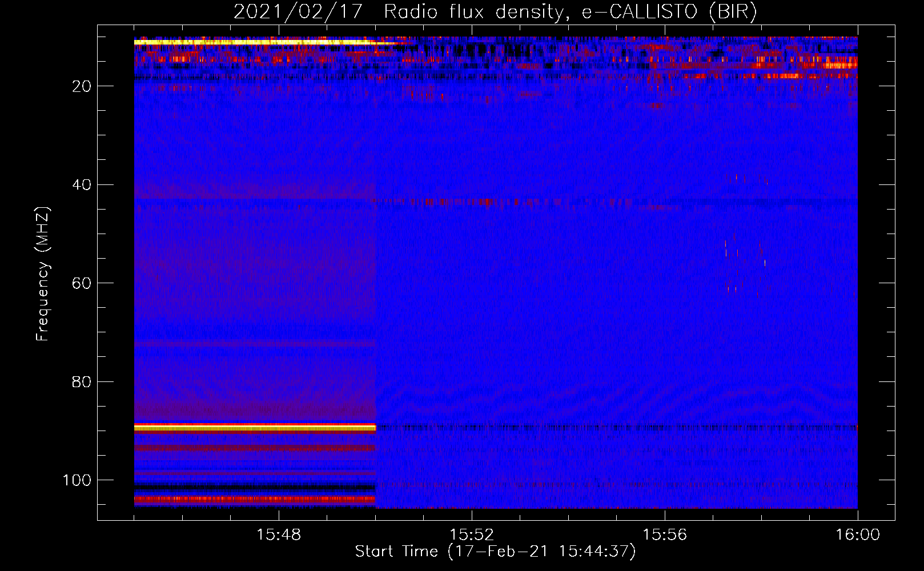Viewport: 924px width, 571px height.
Task: Click the 15:48 time tick label
Action: point(279,535)
